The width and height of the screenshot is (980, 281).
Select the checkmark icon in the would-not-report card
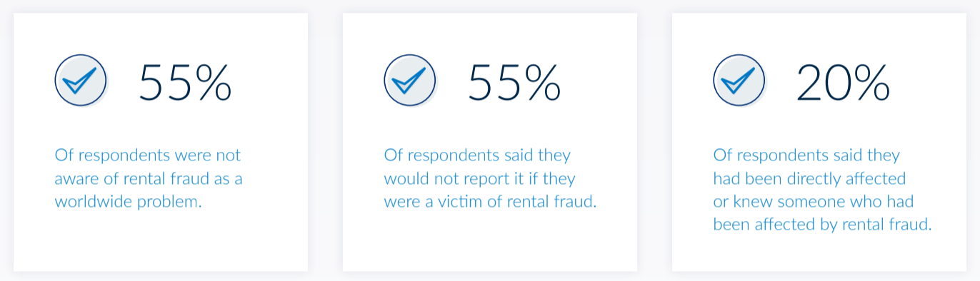(x=410, y=81)
